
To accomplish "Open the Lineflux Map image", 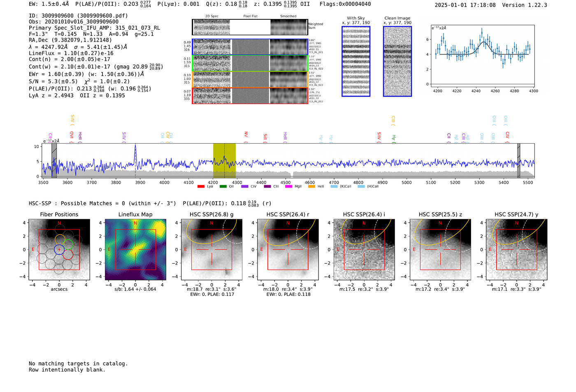I will pos(135,249).
